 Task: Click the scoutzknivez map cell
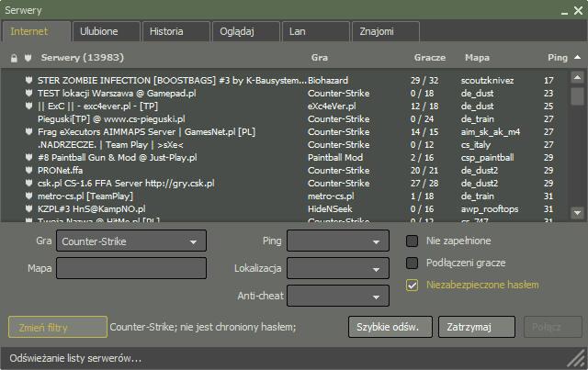[487, 80]
